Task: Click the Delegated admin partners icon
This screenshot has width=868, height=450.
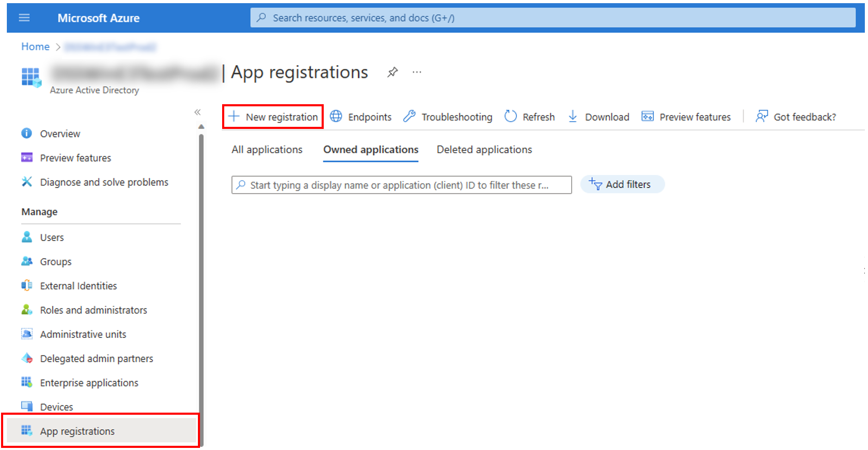Action: tap(26, 358)
